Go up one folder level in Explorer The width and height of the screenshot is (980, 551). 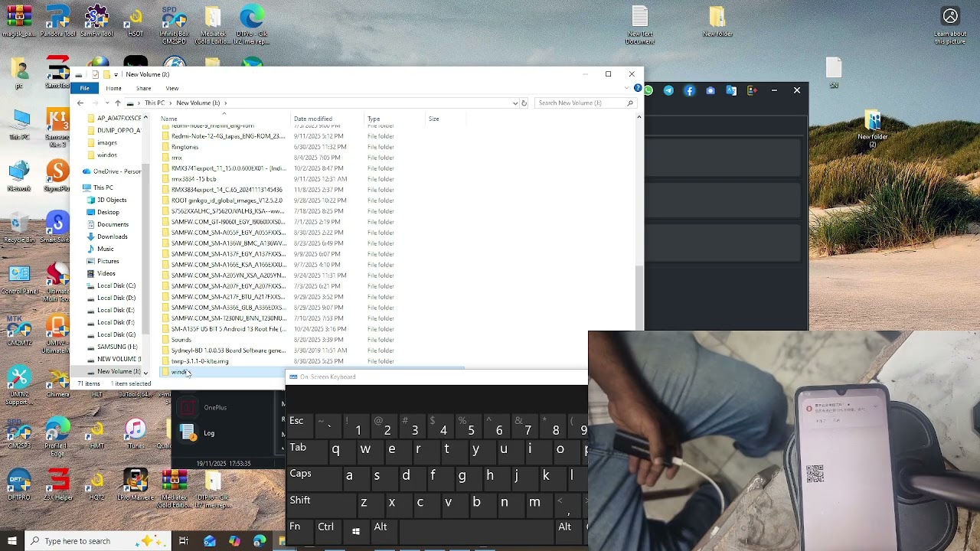[117, 103]
